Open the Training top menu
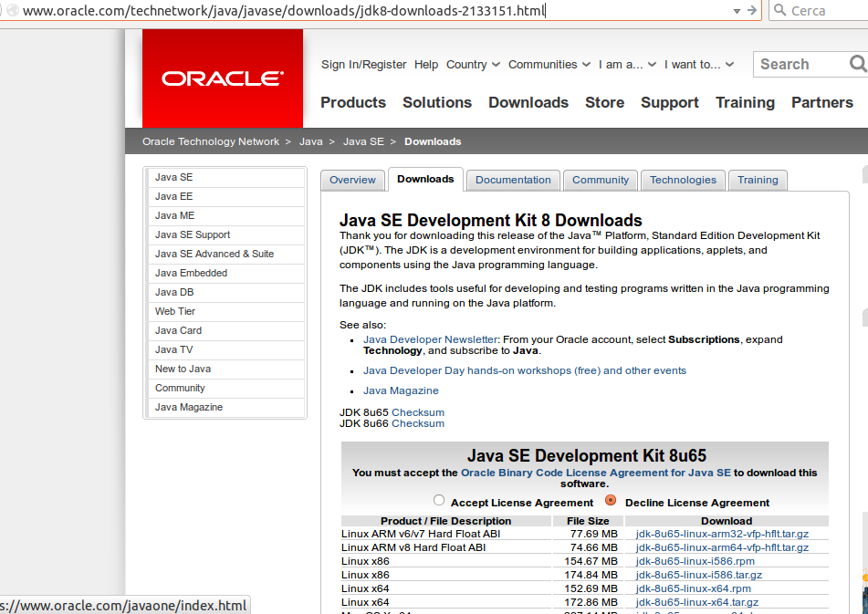 (x=745, y=103)
